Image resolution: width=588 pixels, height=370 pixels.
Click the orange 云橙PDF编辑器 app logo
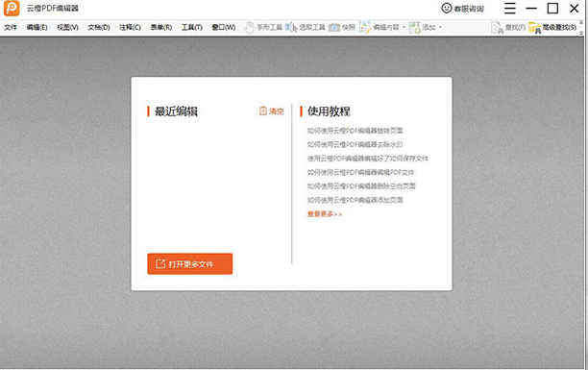(x=12, y=9)
